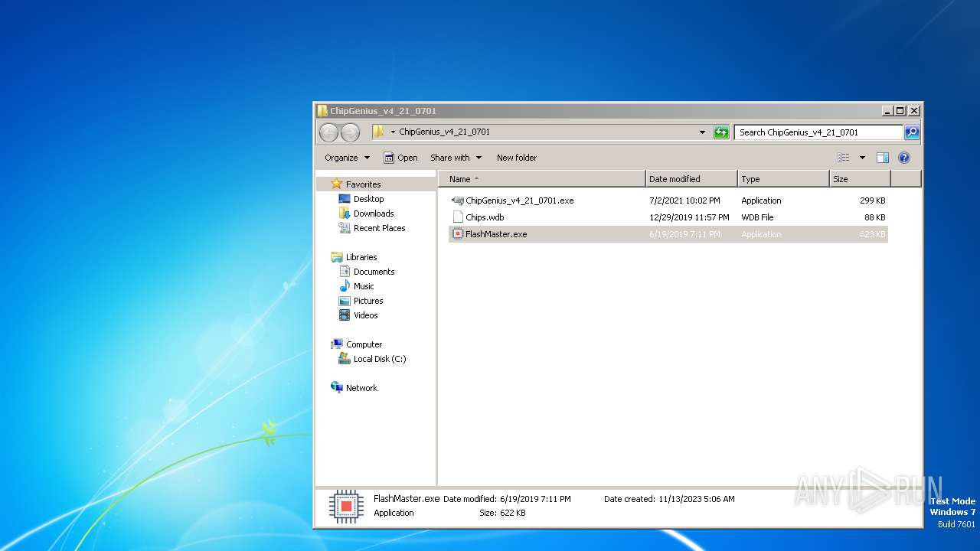
Task: Click the window title bar folder icon
Action: pos(323,111)
